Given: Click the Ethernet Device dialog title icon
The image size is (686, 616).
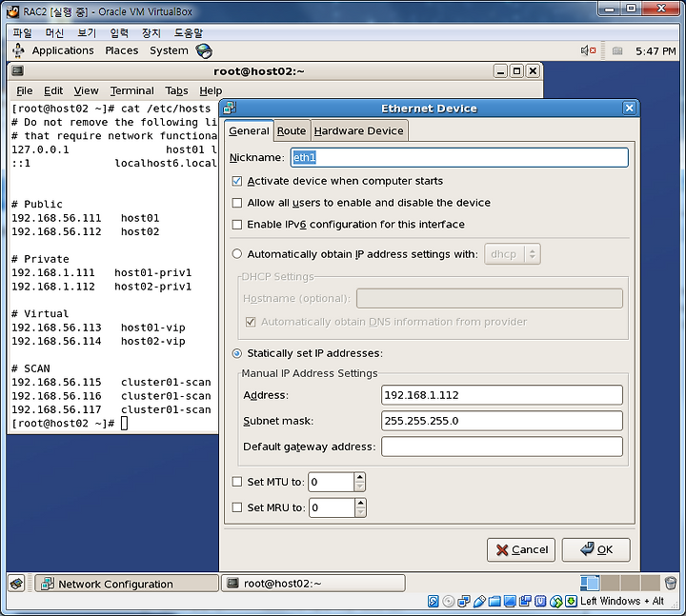Looking at the screenshot, I should tap(230, 108).
